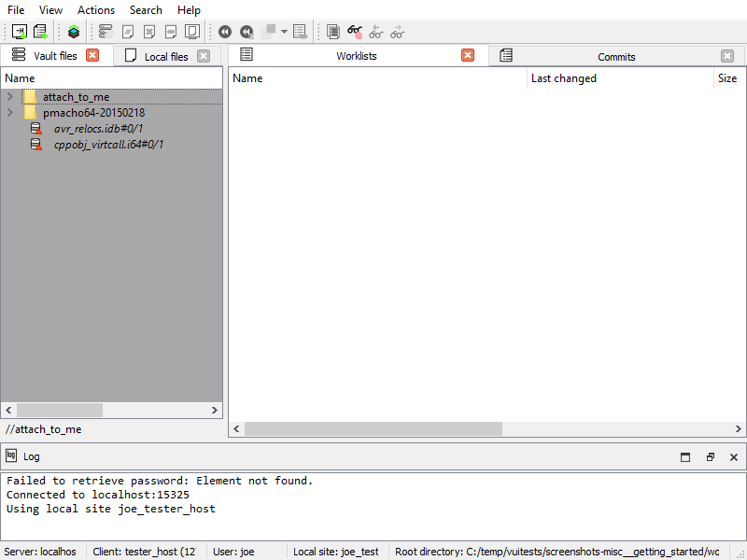The width and height of the screenshot is (747, 560).
Task: Expand the attach_to_me folder
Action: [9, 97]
